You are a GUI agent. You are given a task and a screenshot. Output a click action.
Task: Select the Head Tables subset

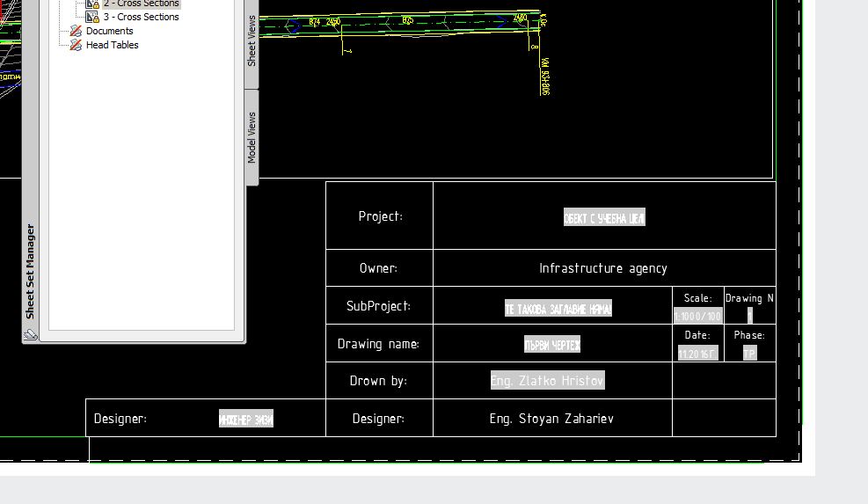click(x=113, y=45)
